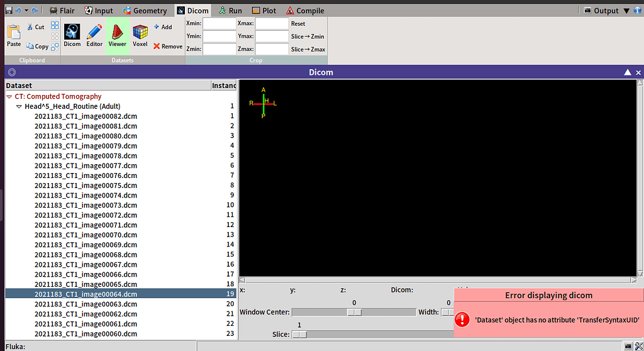Click Remove to delete the dataset
This screenshot has height=351, width=644.
pos(167,46)
